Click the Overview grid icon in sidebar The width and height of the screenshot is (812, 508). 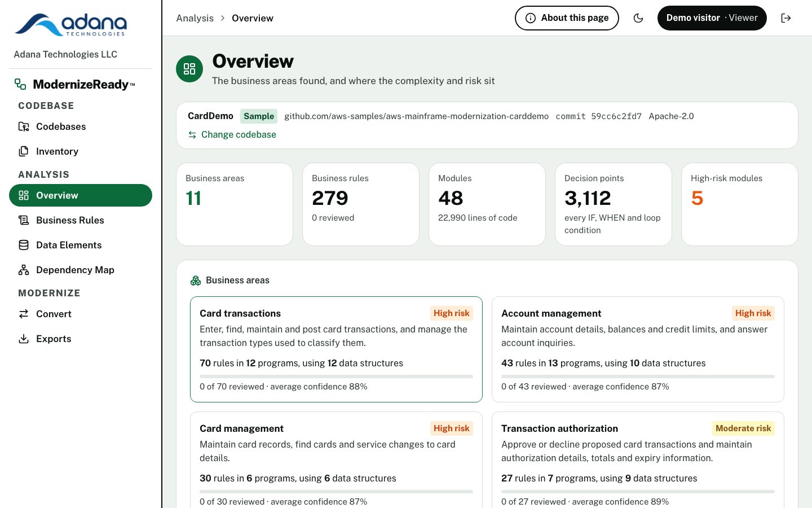[24, 195]
